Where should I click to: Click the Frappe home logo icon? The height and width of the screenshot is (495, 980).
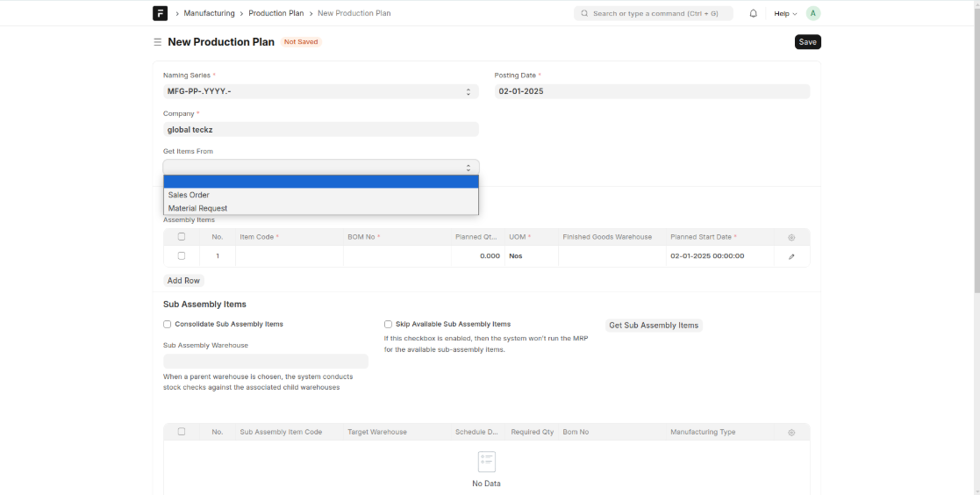click(x=160, y=13)
